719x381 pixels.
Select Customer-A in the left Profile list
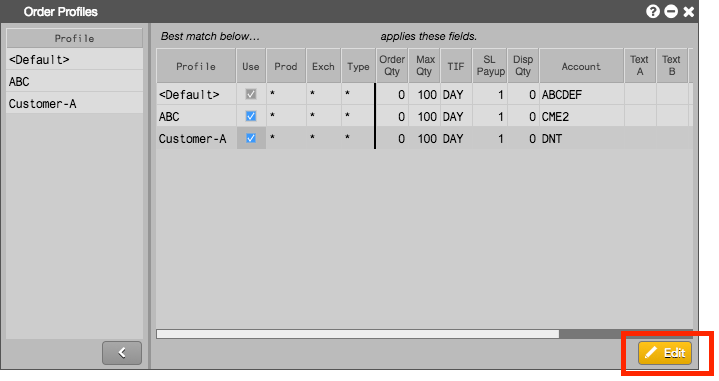click(x=74, y=104)
